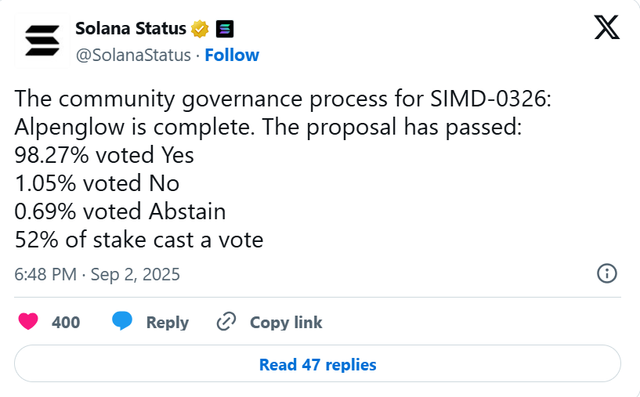Click the Solana Status profile avatar
Image resolution: width=640 pixels, height=397 pixels.
42,40
